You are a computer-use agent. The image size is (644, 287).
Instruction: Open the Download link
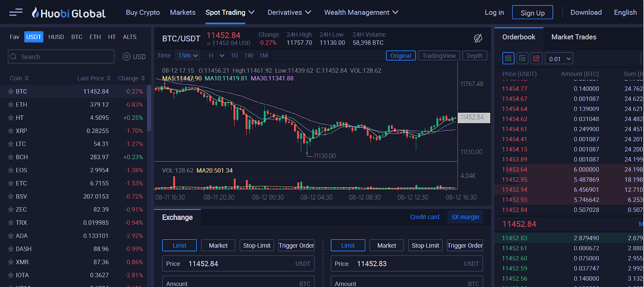pyautogui.click(x=586, y=12)
